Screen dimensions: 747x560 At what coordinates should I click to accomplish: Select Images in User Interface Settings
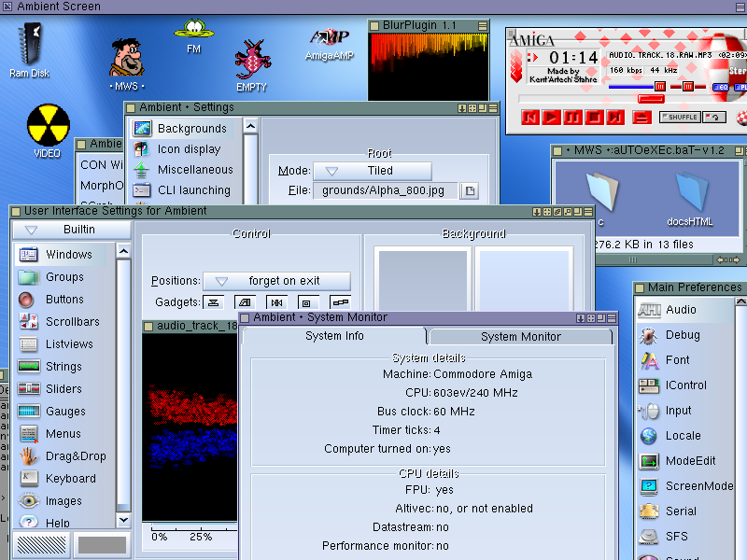point(64,500)
